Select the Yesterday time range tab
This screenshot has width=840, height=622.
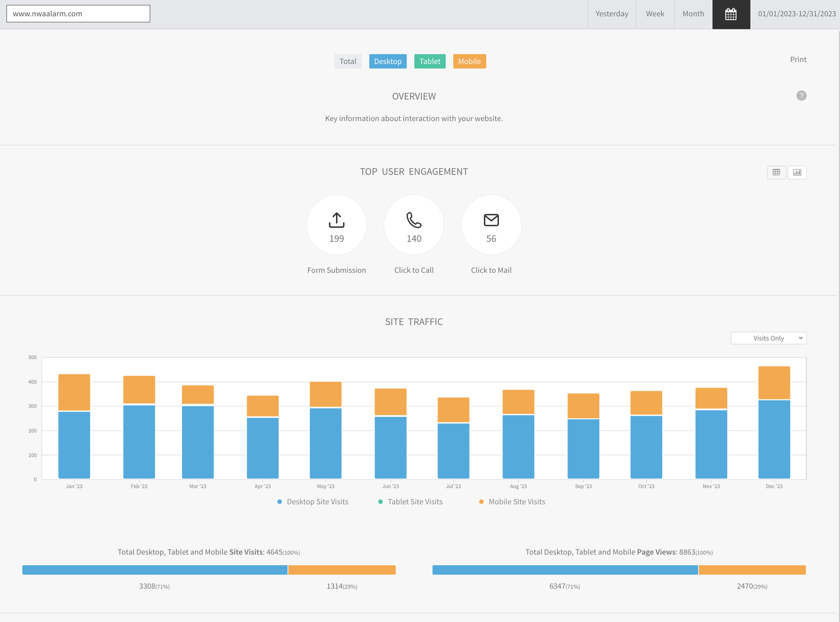click(612, 14)
